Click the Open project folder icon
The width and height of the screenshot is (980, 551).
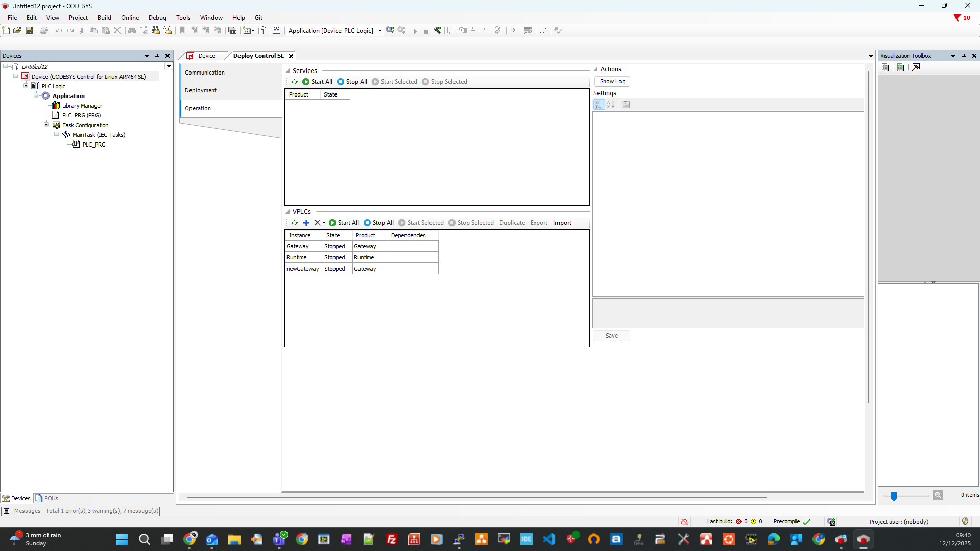tap(17, 30)
